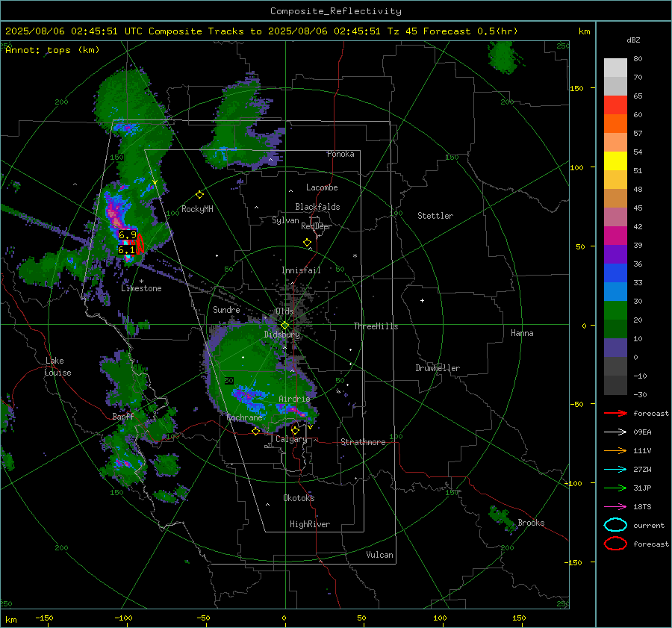The width and height of the screenshot is (672, 628).
Task: Click the Olds city label
Action: (x=284, y=311)
